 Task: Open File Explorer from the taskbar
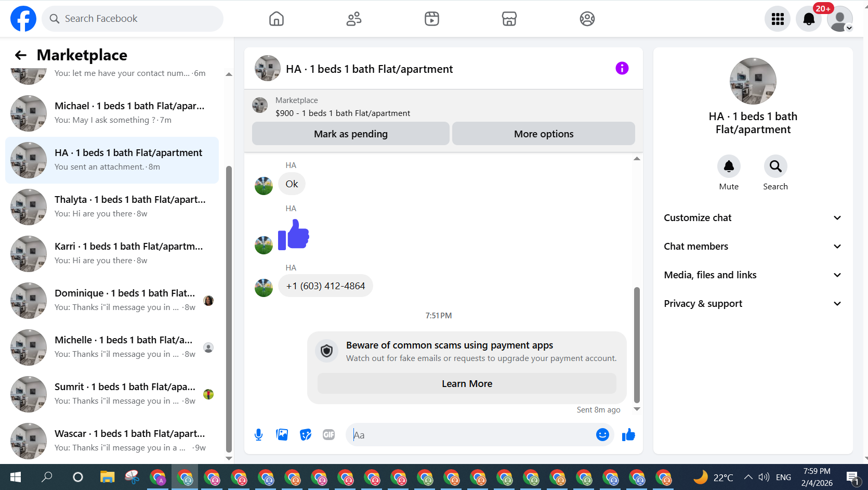point(107,477)
